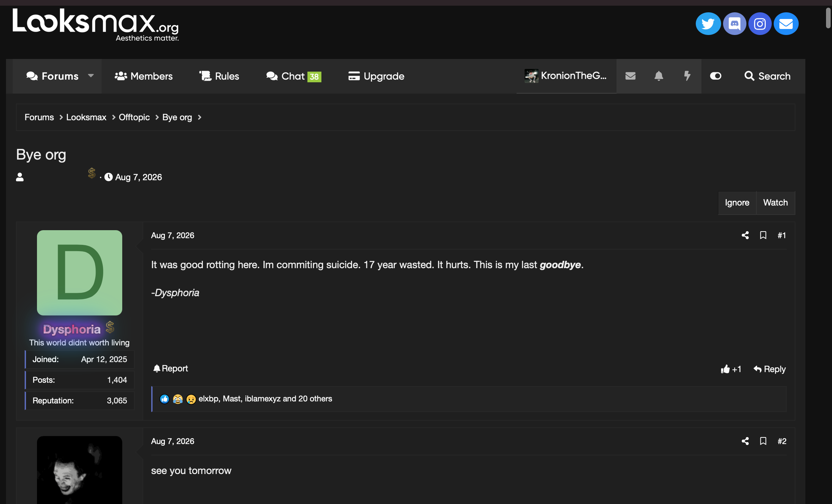832x504 pixels.
Task: Open the Chat tab
Action: [285, 76]
